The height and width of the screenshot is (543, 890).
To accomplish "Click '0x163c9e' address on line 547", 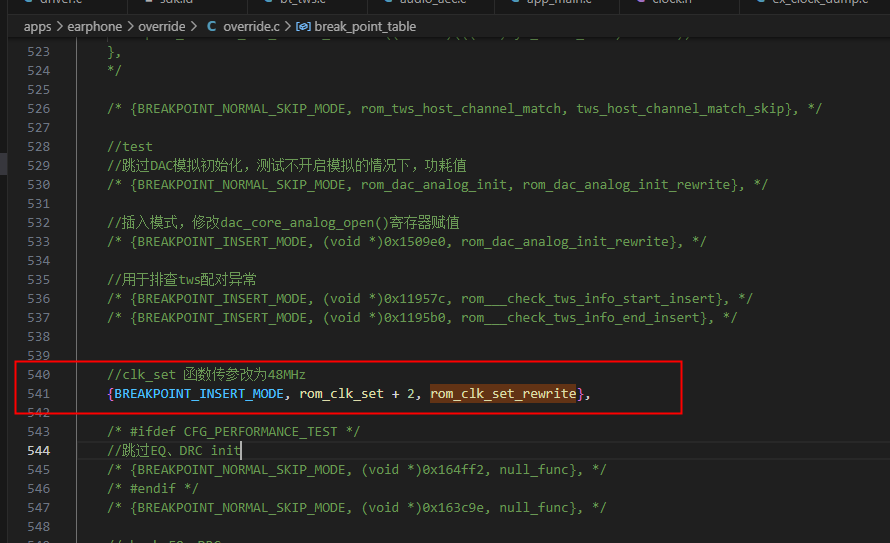I will (x=454, y=508).
